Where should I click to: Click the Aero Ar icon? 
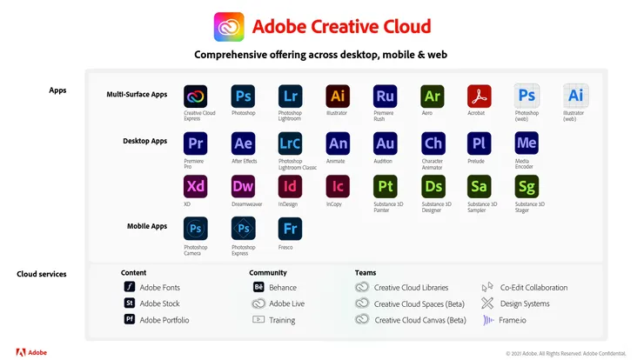pyautogui.click(x=433, y=96)
